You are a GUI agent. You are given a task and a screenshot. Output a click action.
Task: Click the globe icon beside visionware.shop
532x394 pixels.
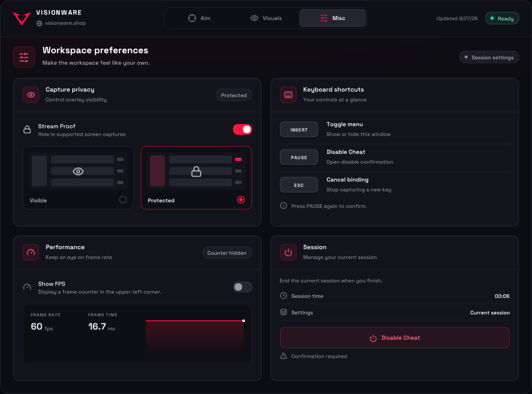[x=39, y=23]
